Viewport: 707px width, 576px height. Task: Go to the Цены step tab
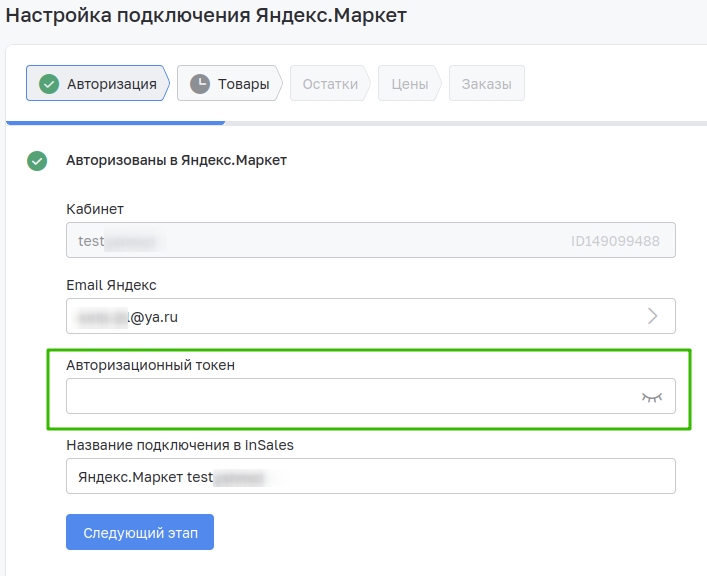point(409,83)
